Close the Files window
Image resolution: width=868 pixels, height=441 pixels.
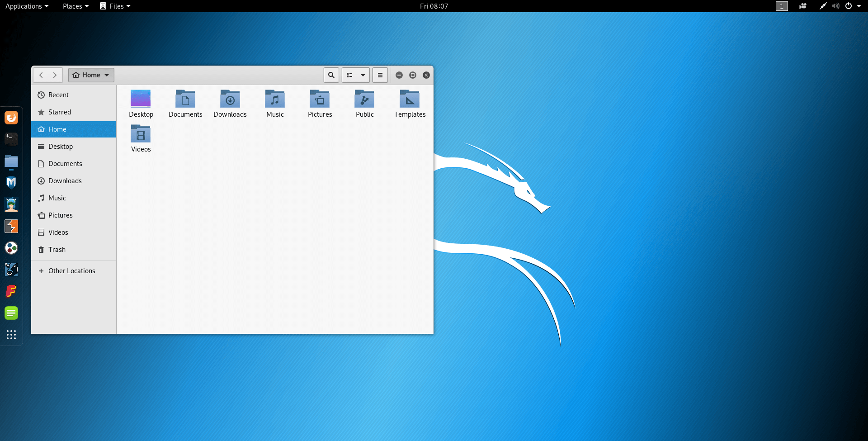coord(426,75)
